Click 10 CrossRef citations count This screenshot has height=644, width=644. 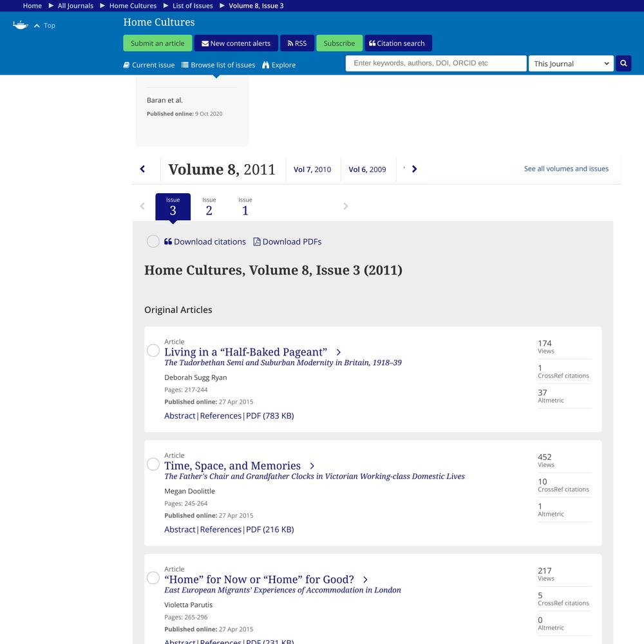(563, 485)
